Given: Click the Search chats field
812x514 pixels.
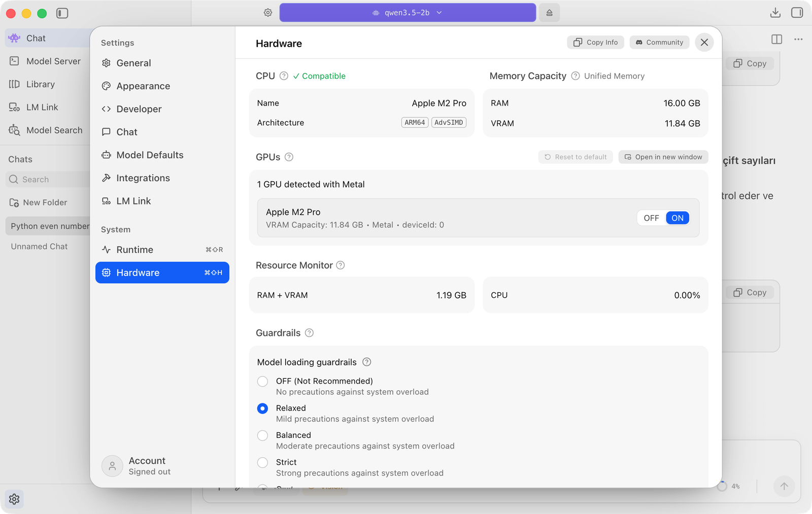Looking at the screenshot, I should (48, 180).
